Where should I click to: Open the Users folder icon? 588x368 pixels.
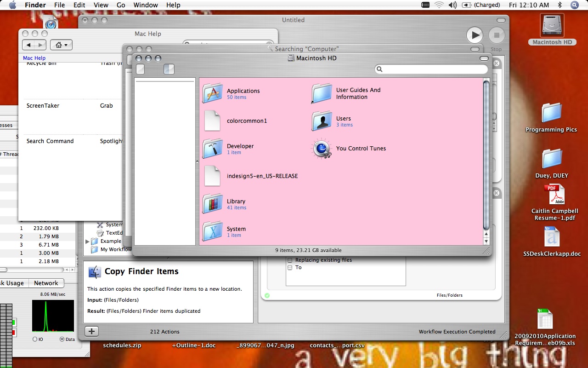pyautogui.click(x=322, y=121)
